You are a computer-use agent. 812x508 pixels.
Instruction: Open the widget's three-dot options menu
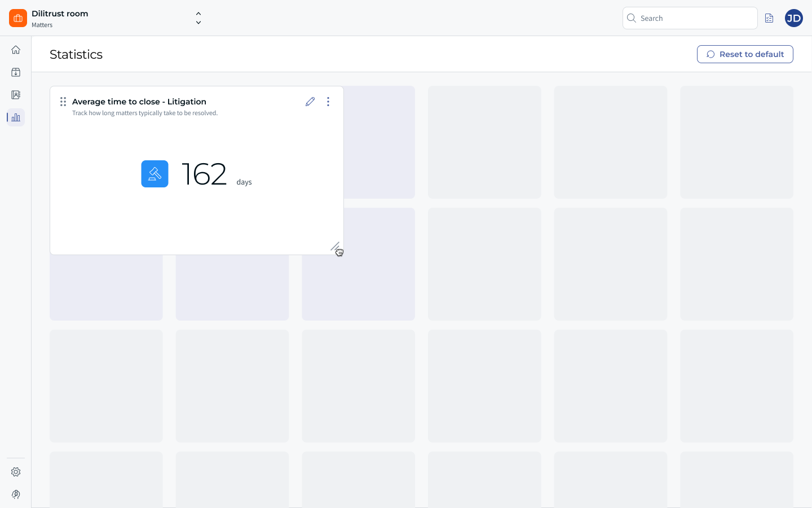(x=328, y=102)
